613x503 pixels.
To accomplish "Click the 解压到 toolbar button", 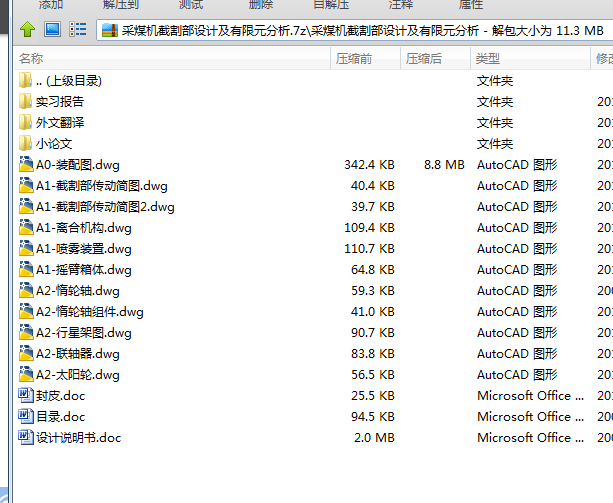I will [121, 4].
